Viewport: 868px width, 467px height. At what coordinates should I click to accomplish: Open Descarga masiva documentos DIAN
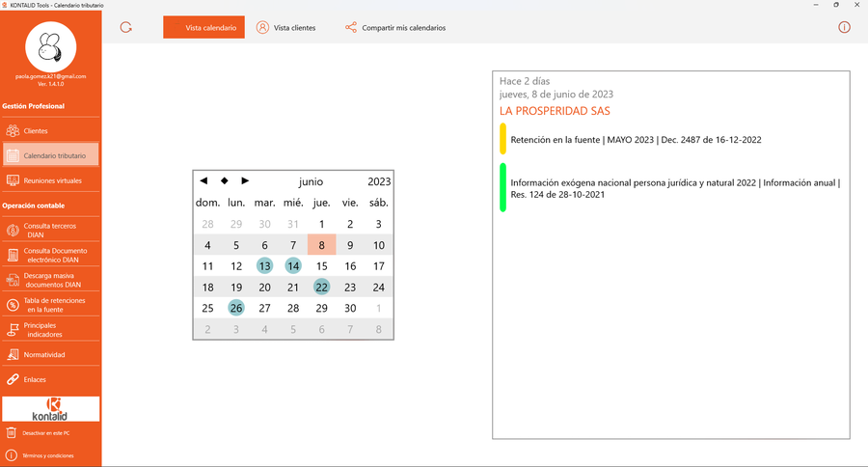[50, 280]
